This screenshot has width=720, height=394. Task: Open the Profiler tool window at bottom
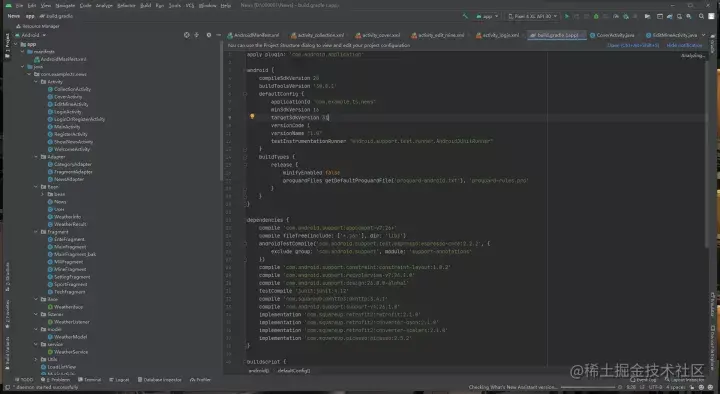200,380
